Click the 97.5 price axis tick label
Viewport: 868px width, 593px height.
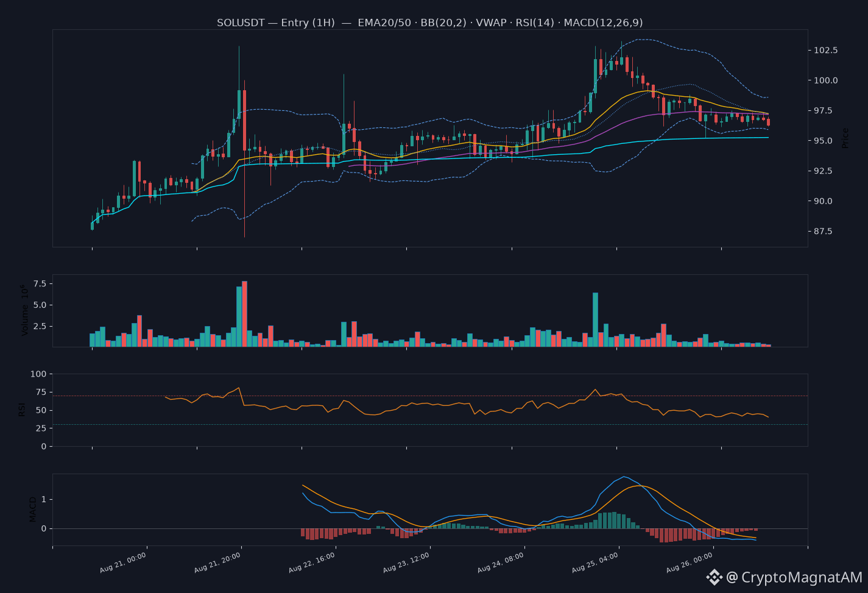[x=824, y=110]
